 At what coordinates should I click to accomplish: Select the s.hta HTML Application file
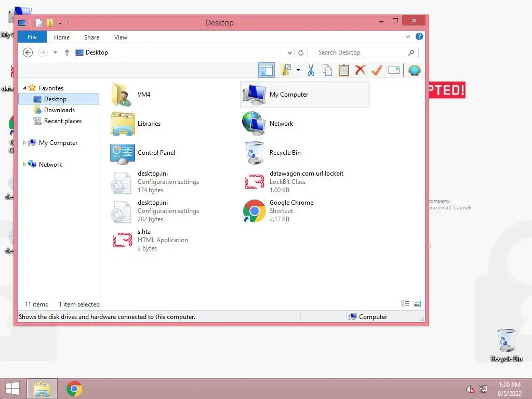[x=150, y=240]
